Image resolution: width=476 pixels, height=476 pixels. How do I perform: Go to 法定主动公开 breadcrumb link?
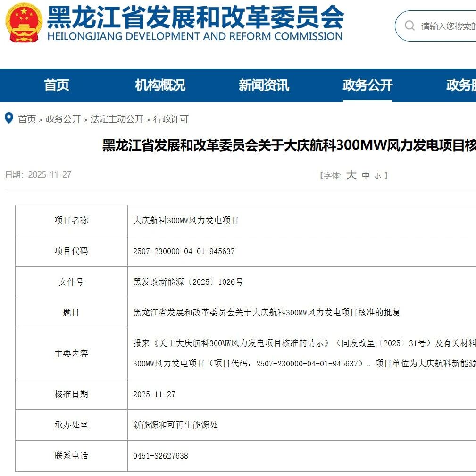click(x=117, y=119)
